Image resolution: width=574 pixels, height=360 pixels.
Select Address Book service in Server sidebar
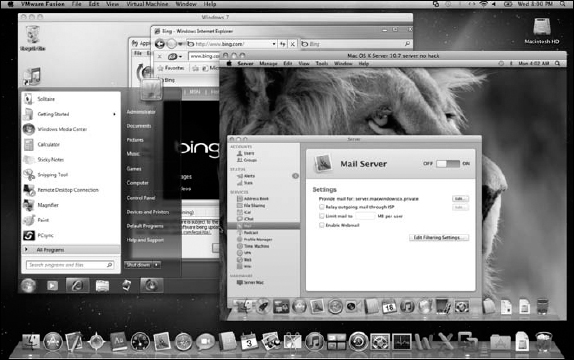(x=253, y=198)
